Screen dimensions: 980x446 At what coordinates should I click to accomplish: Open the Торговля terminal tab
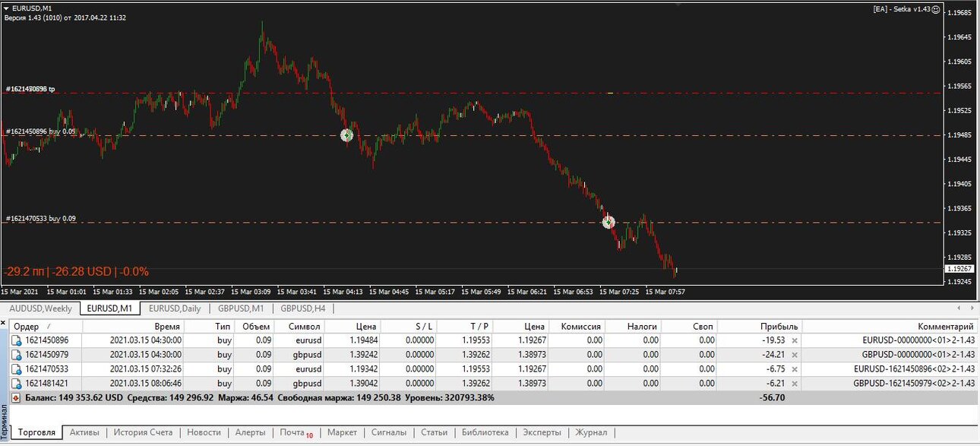point(36,432)
